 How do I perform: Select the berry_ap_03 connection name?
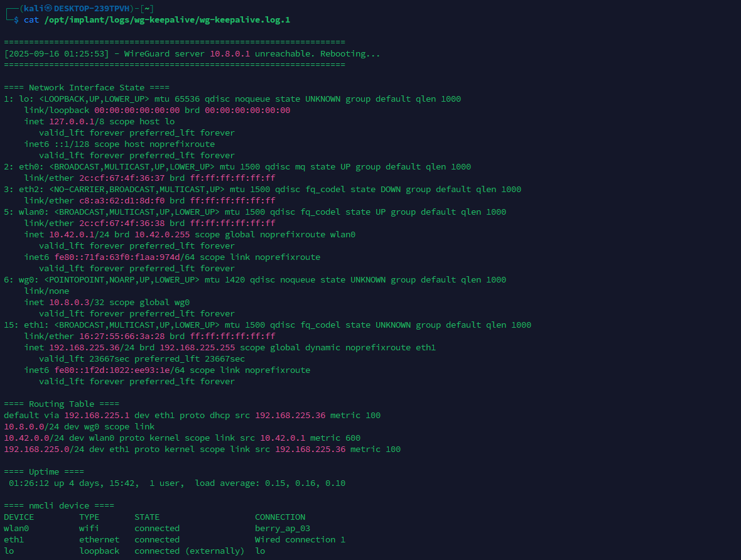coord(283,529)
